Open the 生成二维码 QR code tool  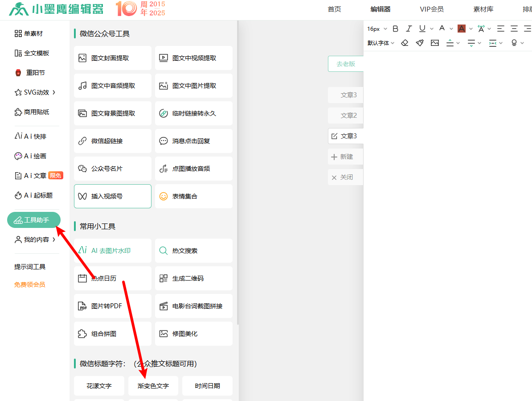pyautogui.click(x=193, y=278)
